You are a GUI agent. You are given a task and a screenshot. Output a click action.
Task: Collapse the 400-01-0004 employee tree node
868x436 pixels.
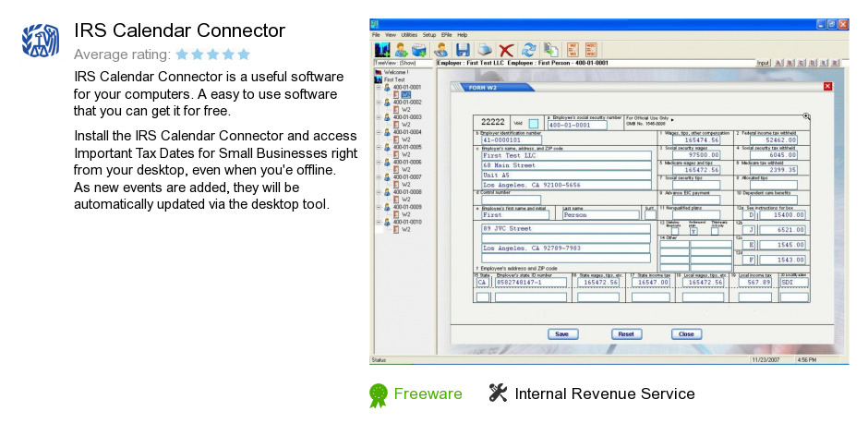(x=379, y=132)
